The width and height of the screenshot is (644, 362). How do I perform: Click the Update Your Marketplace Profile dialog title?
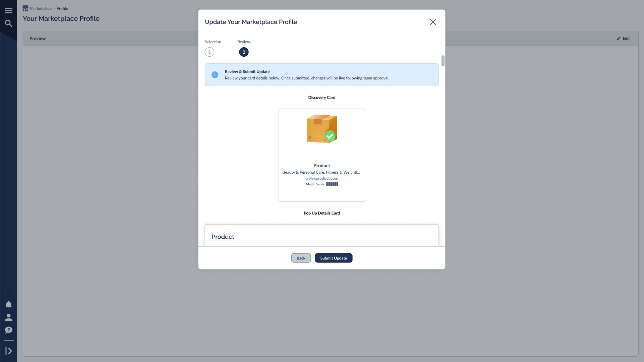coord(251,22)
